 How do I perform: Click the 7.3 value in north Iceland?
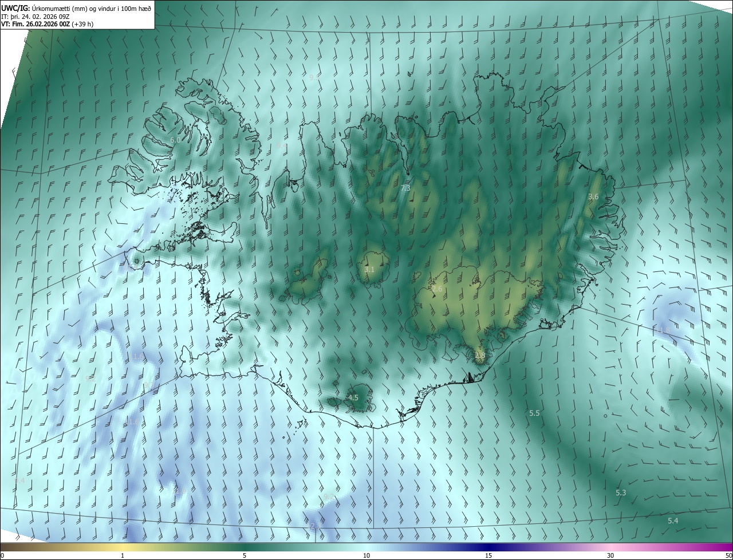tap(405, 188)
